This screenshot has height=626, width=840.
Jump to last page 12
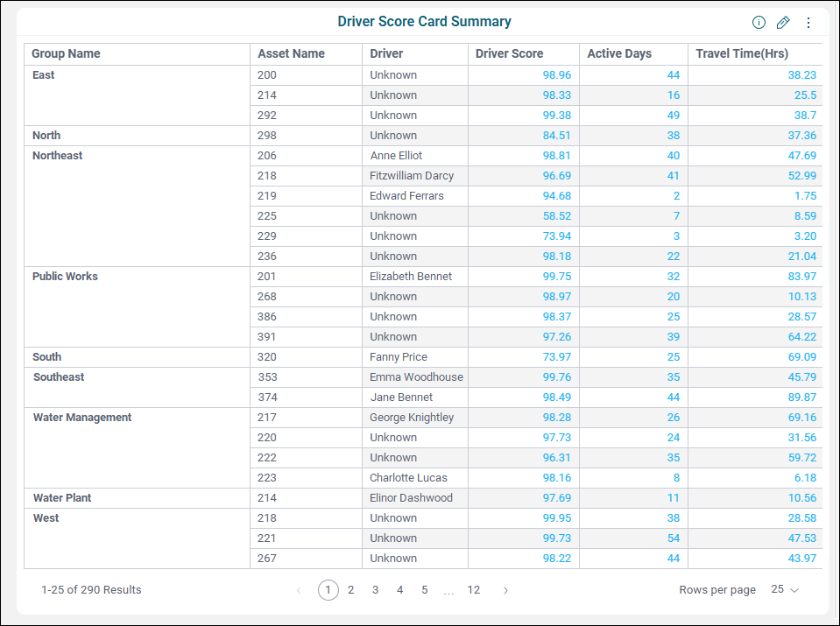pyautogui.click(x=474, y=590)
